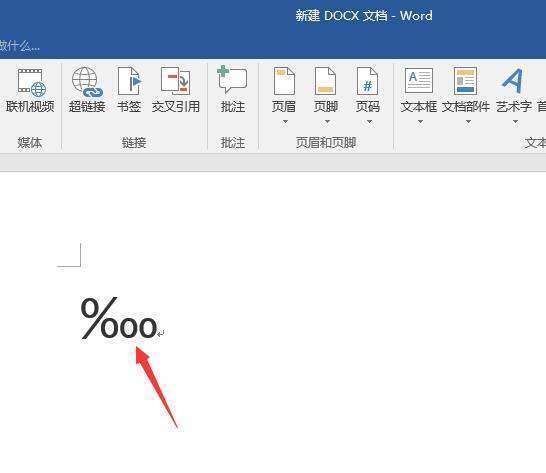546x473 pixels.
Task: Expand the Header (页眉) dropdown arrow
Action: click(x=285, y=122)
